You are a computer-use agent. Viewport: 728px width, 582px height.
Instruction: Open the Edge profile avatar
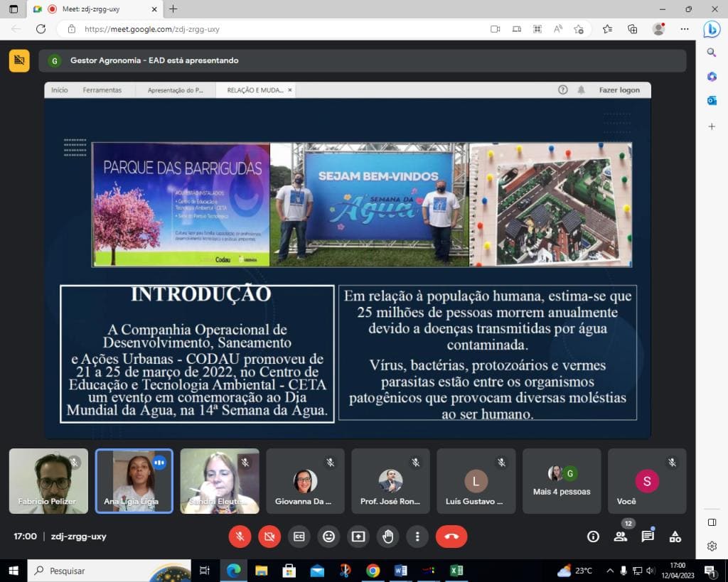pos(658,29)
